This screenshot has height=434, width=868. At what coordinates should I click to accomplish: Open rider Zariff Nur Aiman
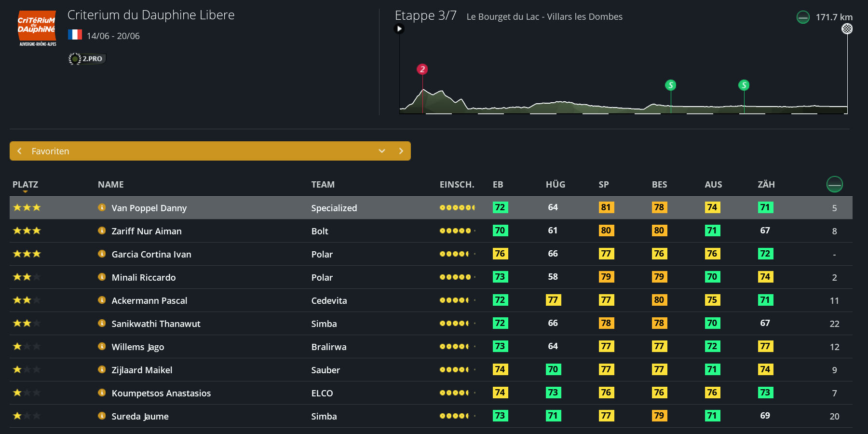[x=147, y=231]
